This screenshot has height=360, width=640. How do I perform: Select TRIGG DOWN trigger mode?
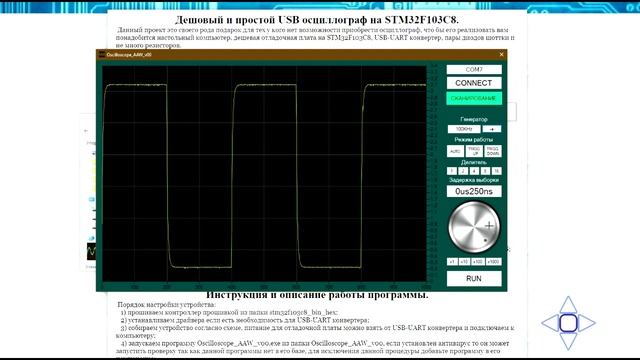pyautogui.click(x=493, y=151)
